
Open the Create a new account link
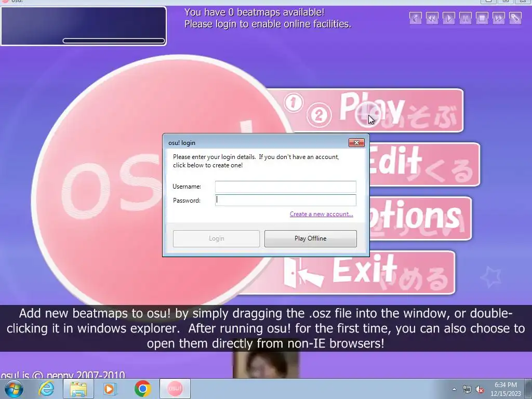(x=321, y=214)
